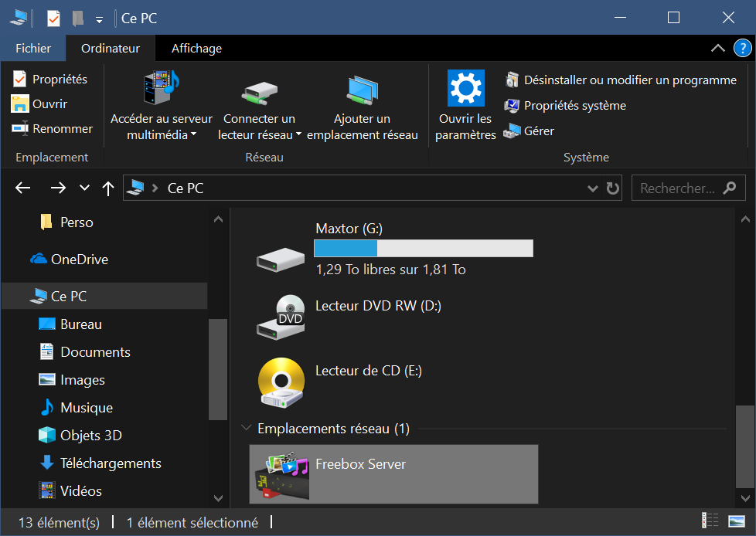
Task: Click the Propriétés button in ribbon
Action: coord(50,79)
